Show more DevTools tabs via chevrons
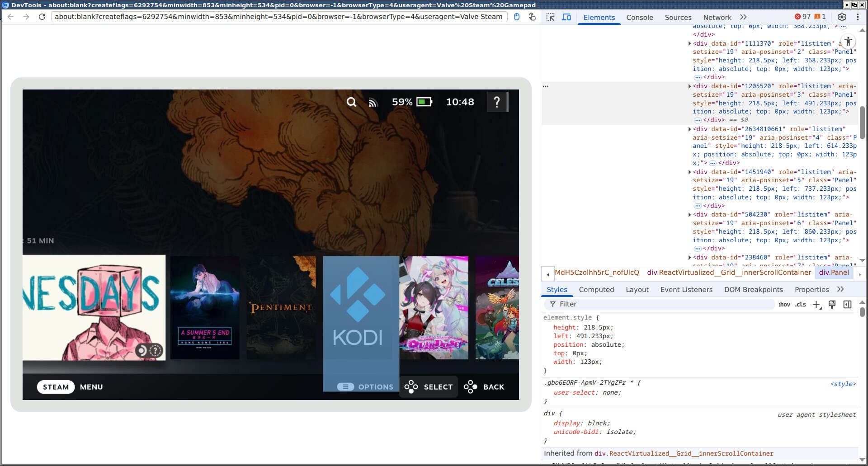Image resolution: width=868 pixels, height=466 pixels. pos(743,17)
